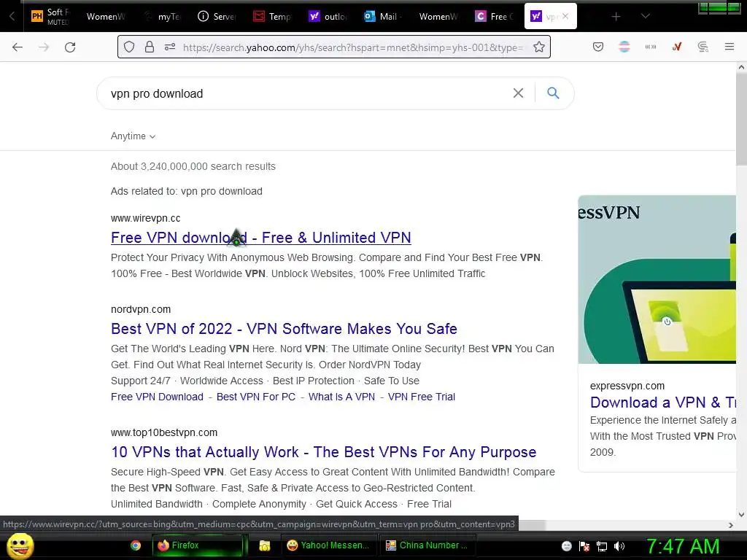The image size is (747, 560).
Task: Save page to Pocket
Action: (598, 47)
